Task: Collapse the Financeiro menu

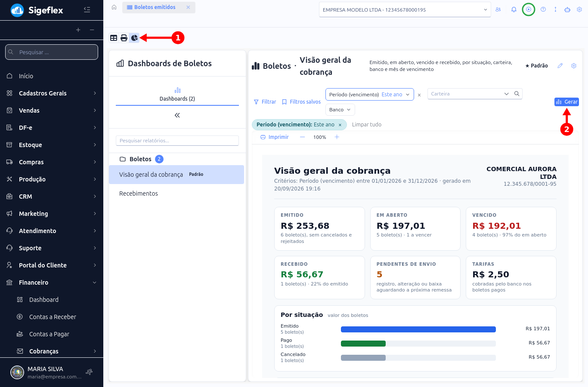Action: tap(52, 283)
